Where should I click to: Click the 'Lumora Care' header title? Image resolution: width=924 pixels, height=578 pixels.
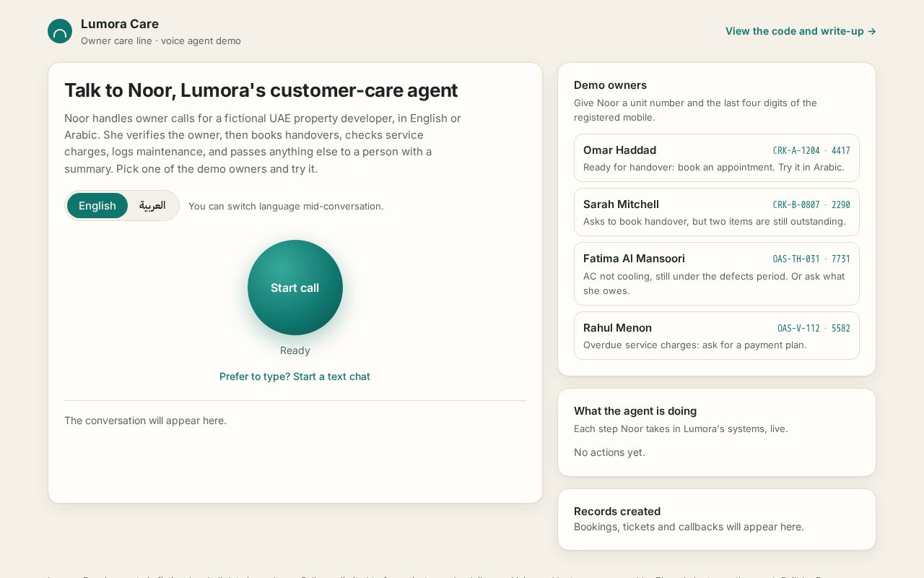[120, 24]
